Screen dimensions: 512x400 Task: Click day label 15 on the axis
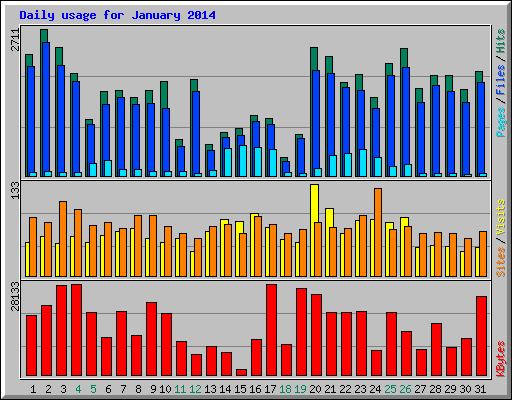pos(240,389)
